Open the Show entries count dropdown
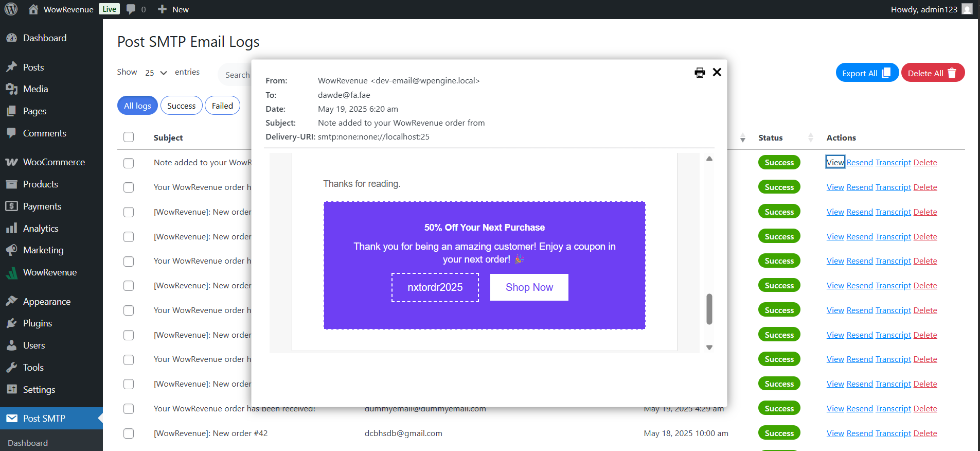The height and width of the screenshot is (451, 980). 156,73
